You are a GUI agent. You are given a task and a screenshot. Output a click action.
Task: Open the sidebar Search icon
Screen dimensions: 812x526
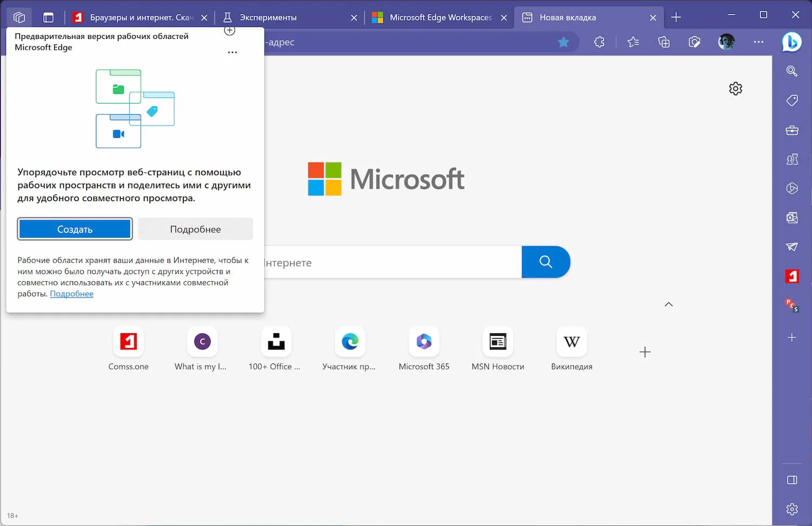click(x=792, y=72)
